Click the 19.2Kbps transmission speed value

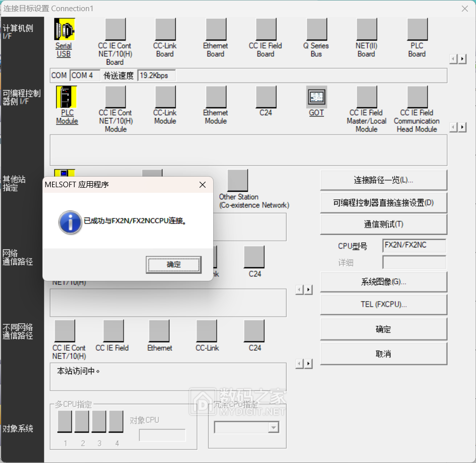[156, 75]
